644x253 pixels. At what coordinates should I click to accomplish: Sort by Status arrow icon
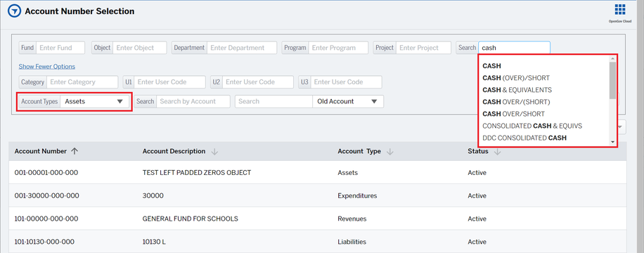[497, 152]
